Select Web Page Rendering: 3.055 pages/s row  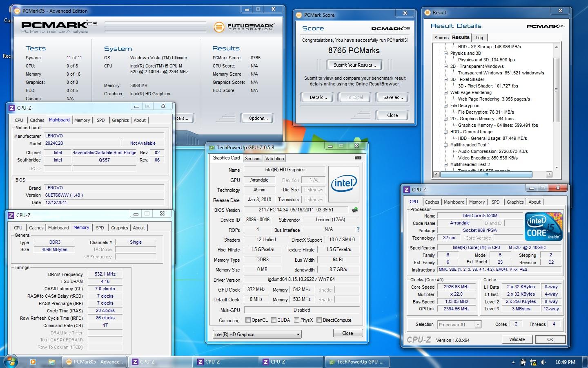click(494, 99)
